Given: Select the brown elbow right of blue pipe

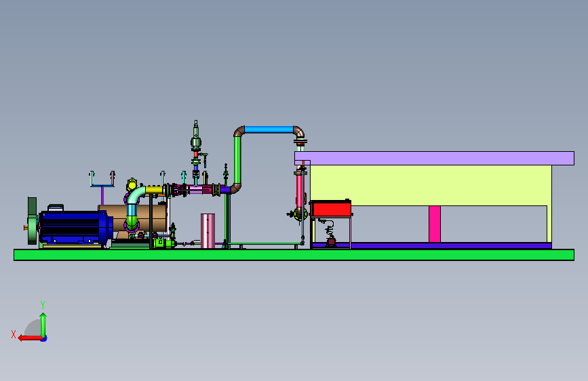Looking at the screenshot, I should (x=299, y=132).
